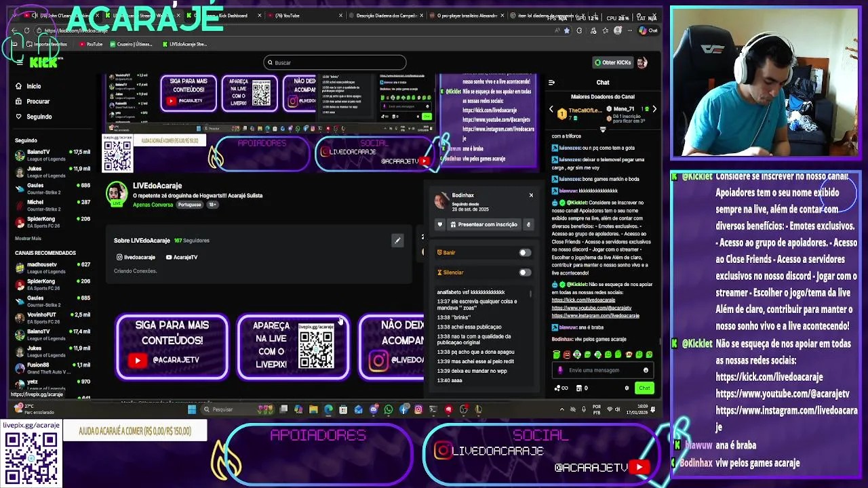Click the Portuguese language tag
The image size is (868, 488).
[x=190, y=205]
